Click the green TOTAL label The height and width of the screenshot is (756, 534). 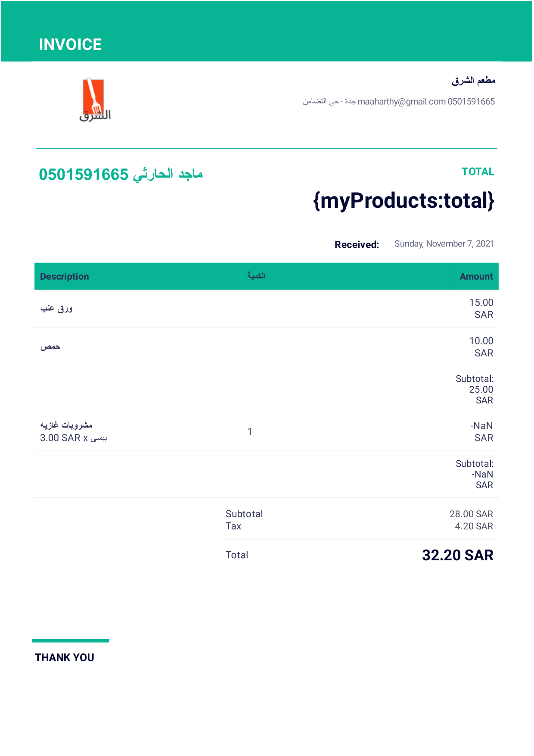coord(478,172)
